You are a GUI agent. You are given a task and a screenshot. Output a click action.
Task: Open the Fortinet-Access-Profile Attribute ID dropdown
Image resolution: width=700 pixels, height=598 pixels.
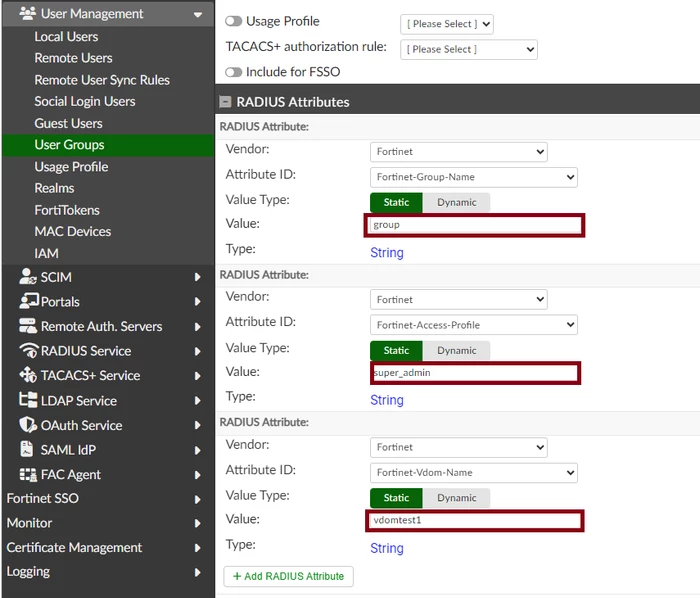[x=474, y=325]
